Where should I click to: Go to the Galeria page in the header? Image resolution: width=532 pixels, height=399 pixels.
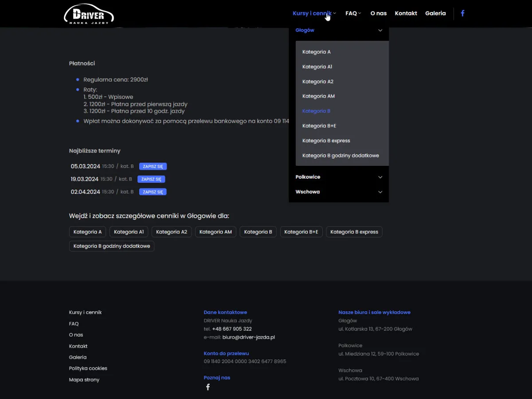point(435,13)
